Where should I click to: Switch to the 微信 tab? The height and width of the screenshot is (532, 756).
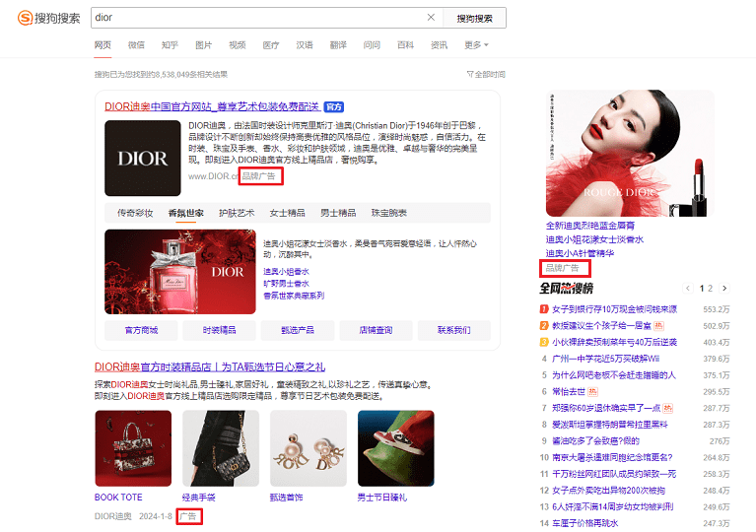click(x=136, y=44)
